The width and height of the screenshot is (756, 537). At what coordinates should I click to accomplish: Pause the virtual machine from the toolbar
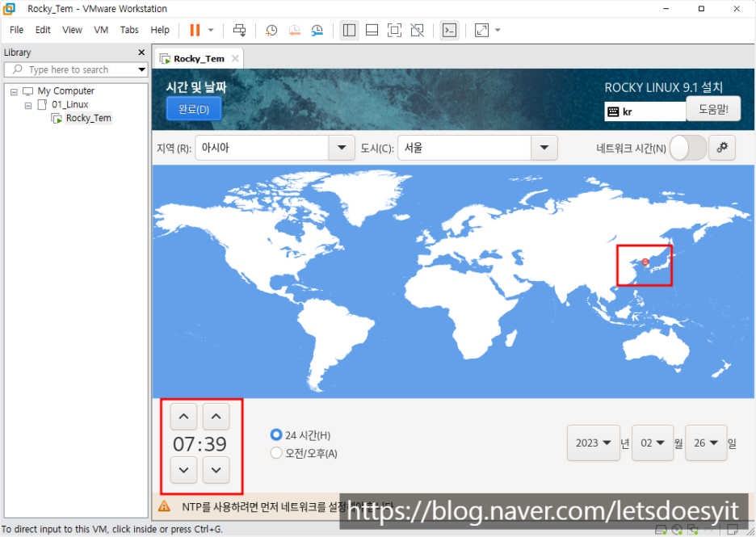tap(195, 30)
